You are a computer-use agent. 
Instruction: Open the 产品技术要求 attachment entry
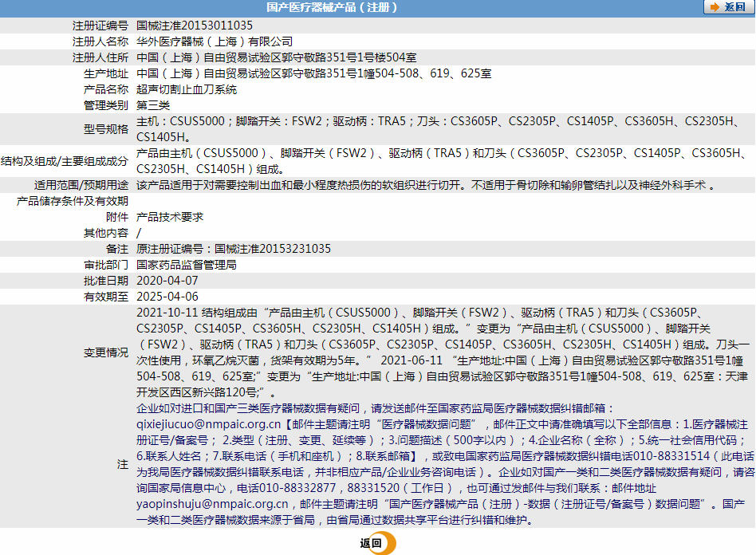[170, 217]
